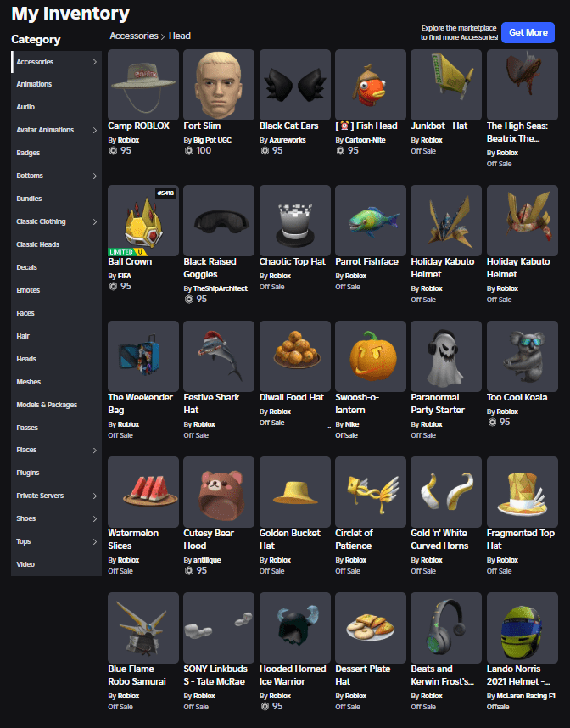The width and height of the screenshot is (570, 728).
Task: Expand the Avatar Animations category arrow
Action: click(95, 130)
